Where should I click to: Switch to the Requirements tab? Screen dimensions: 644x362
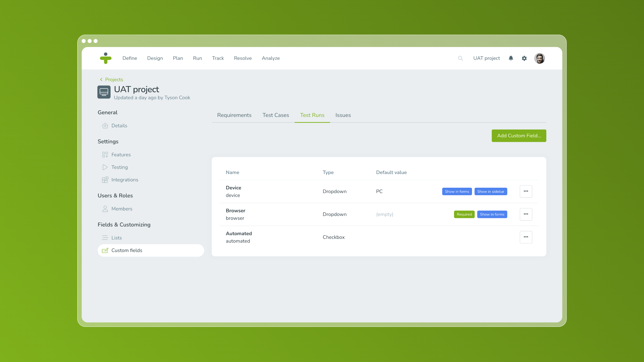235,115
